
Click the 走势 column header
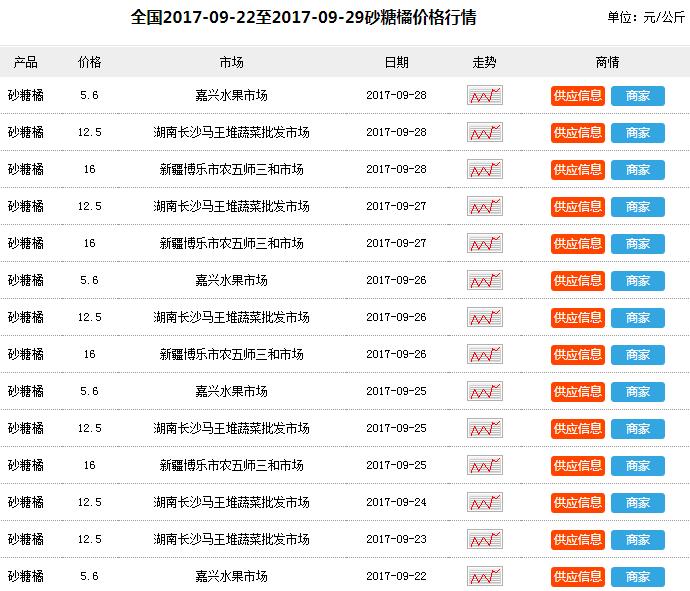[484, 62]
